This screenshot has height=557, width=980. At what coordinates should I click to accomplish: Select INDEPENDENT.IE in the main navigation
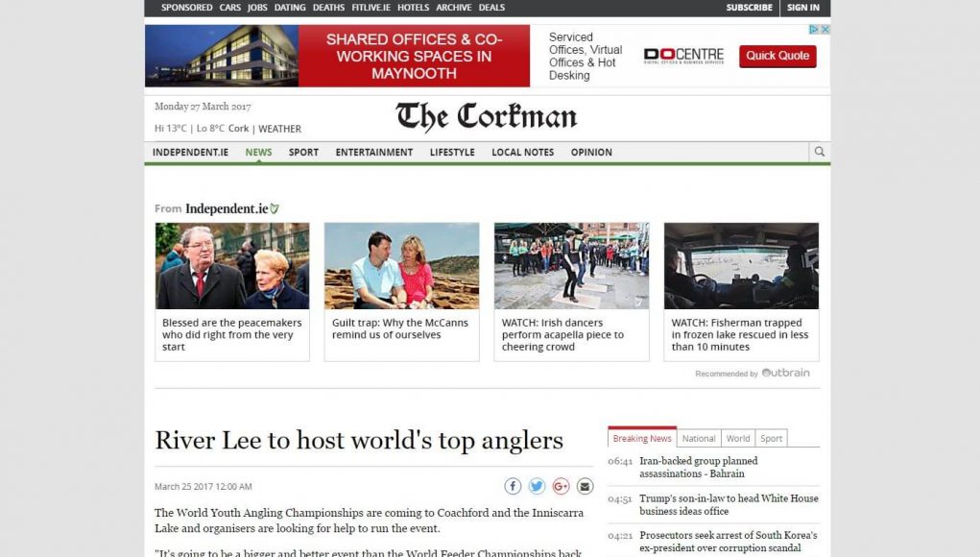(191, 152)
